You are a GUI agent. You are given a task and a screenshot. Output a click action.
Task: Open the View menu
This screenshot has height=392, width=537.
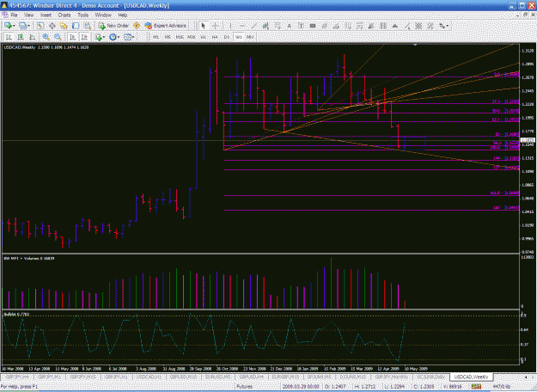click(x=28, y=15)
